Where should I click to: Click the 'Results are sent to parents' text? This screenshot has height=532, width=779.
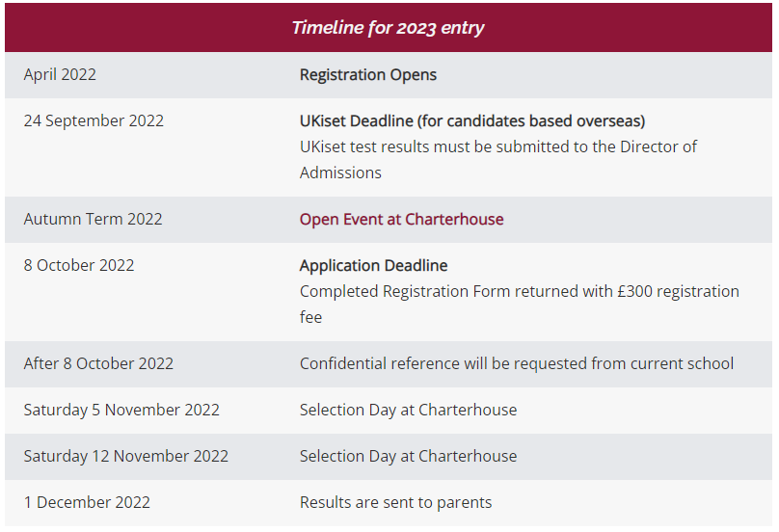395,502
